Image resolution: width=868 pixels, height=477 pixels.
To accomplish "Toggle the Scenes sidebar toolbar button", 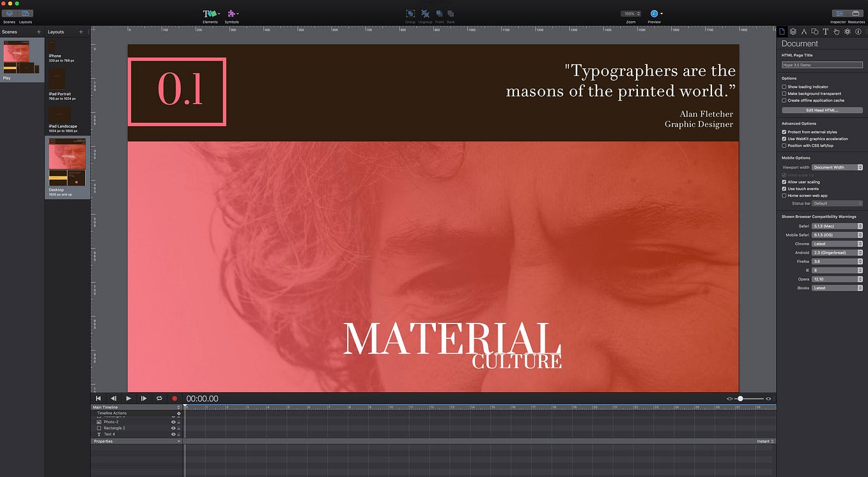I will pyautogui.click(x=10, y=13).
